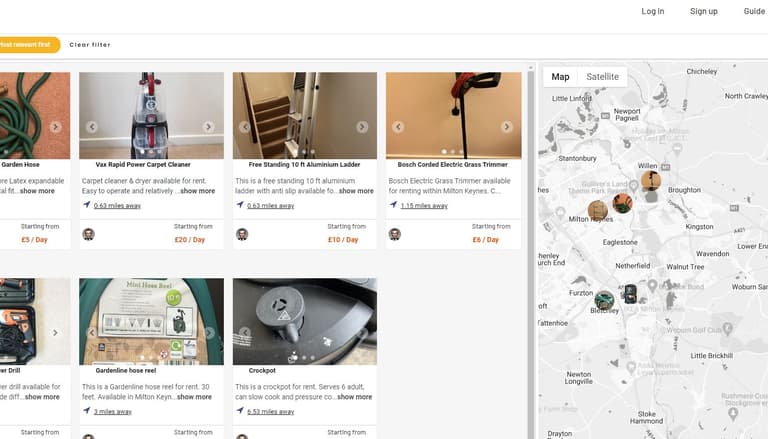
Task: Open owner avatar on Bosch Grass Trimmer card
Action: (x=395, y=234)
